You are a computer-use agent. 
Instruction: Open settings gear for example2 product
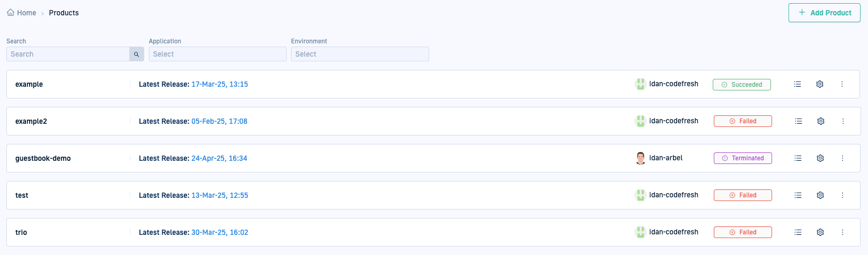pyautogui.click(x=820, y=121)
